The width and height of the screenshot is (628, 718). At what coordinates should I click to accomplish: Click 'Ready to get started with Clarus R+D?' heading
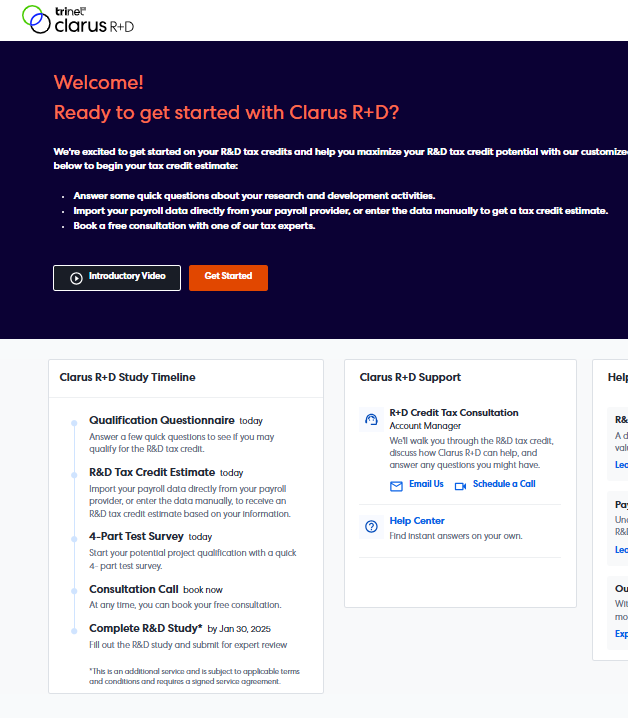(x=226, y=113)
